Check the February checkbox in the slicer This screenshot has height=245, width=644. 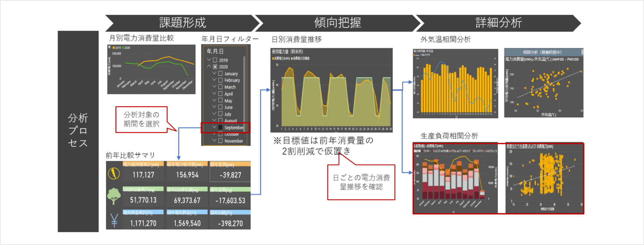pos(220,80)
